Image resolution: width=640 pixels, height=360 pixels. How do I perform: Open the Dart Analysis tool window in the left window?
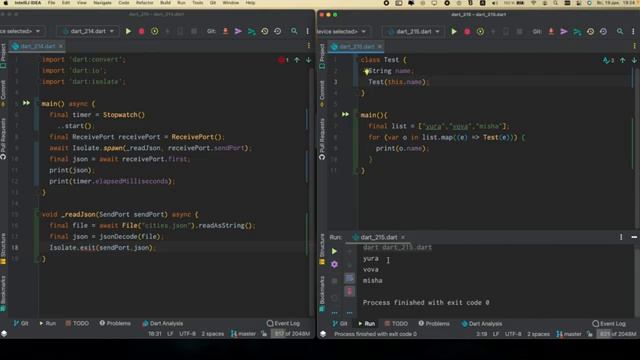coord(162,323)
